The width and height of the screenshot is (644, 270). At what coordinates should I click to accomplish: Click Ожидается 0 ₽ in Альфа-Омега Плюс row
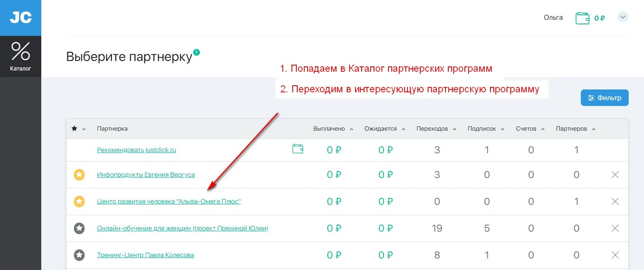click(x=386, y=202)
